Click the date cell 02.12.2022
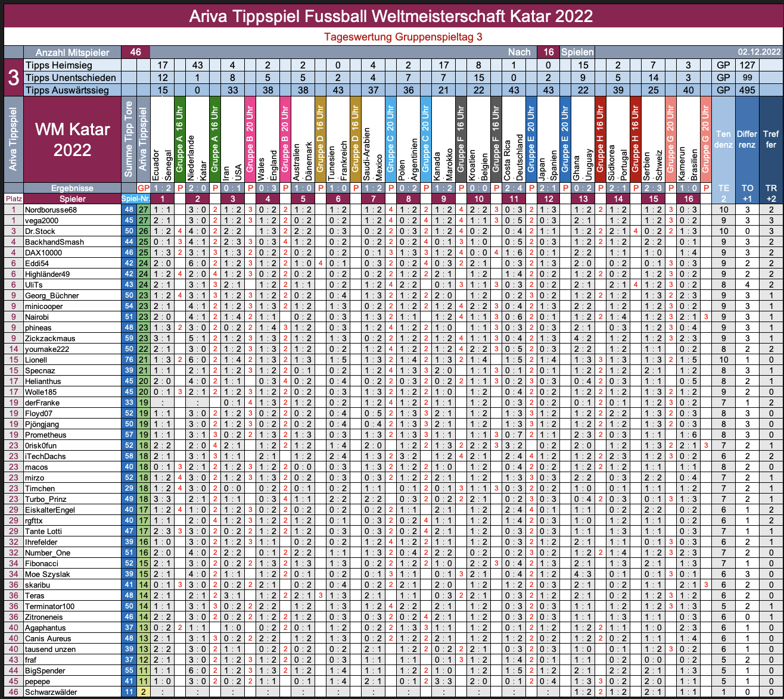 [x=759, y=52]
